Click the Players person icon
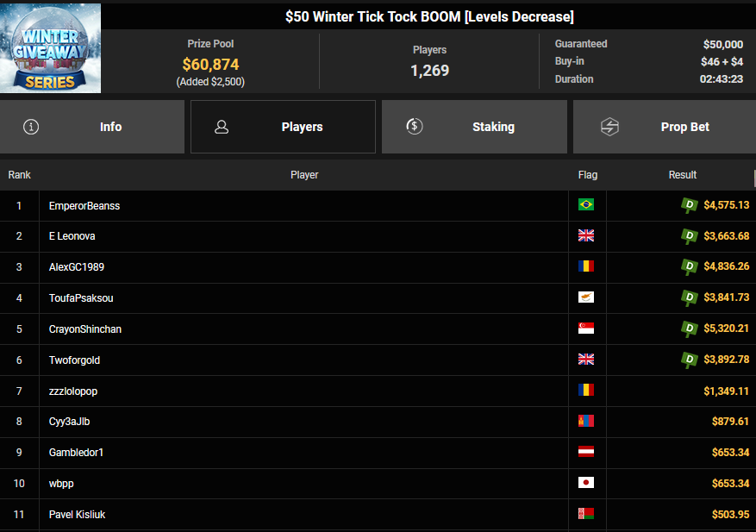Viewport: 756px width, 532px height. [222, 127]
